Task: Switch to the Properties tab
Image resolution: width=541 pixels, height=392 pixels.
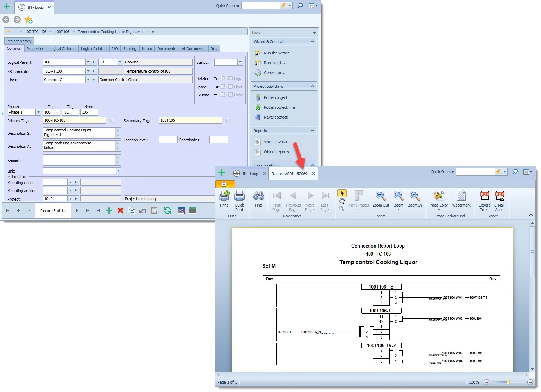Action: pyautogui.click(x=35, y=49)
